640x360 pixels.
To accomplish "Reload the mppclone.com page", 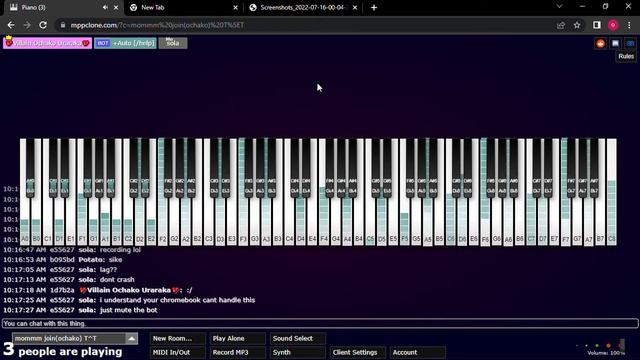I will [x=43, y=25].
